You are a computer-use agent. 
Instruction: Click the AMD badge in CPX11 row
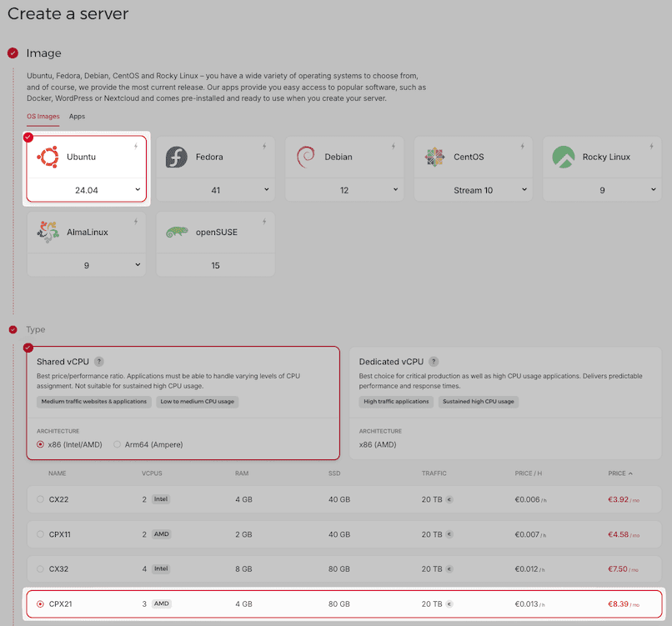(x=162, y=534)
